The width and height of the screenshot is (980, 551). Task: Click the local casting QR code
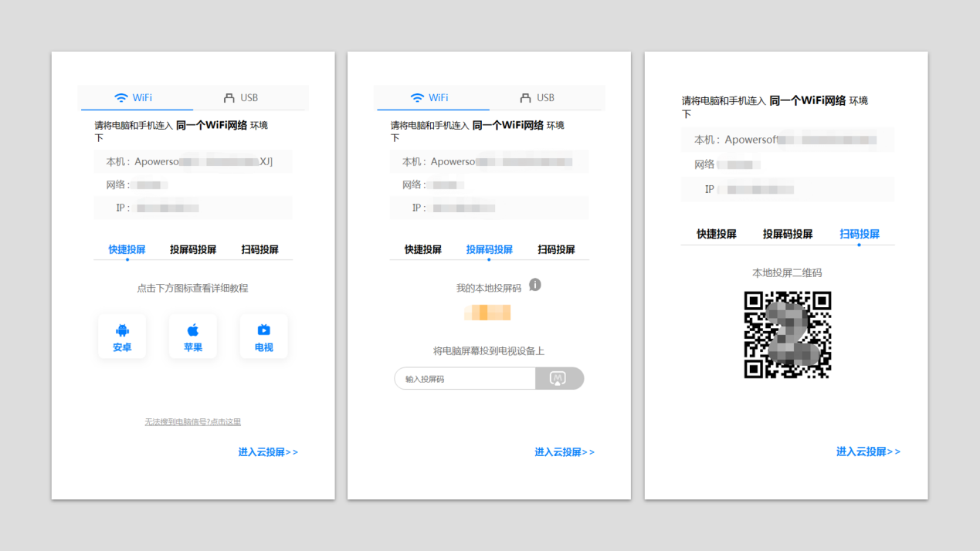(788, 334)
